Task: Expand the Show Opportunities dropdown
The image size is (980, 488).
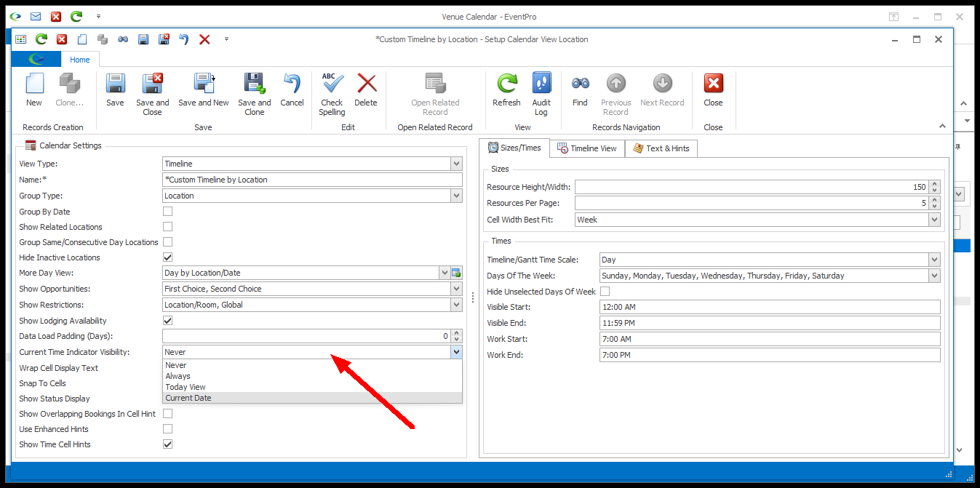Action: coord(456,289)
